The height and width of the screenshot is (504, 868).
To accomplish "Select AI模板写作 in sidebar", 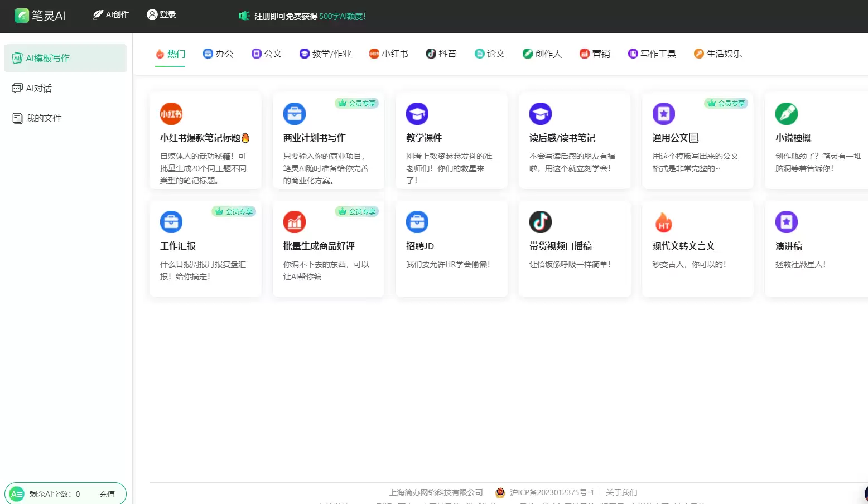I will [65, 58].
